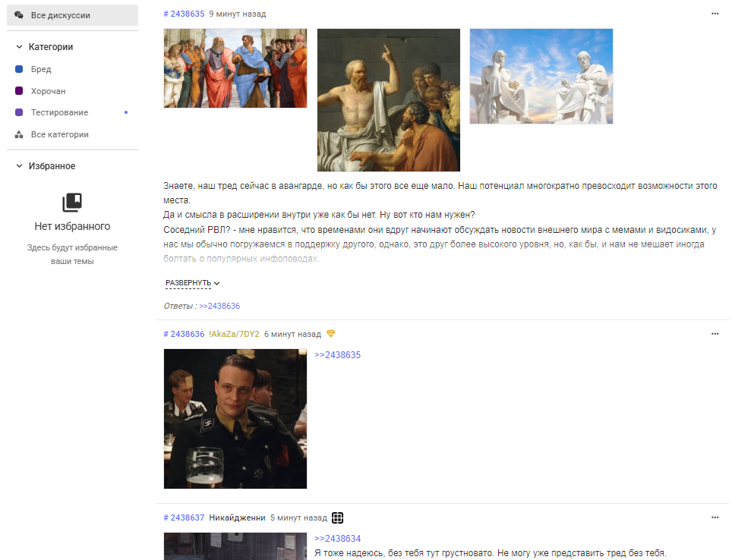Viewport: 754px width, 560px height.
Task: Click the Нет избранного placeholder text
Action: tap(72, 226)
